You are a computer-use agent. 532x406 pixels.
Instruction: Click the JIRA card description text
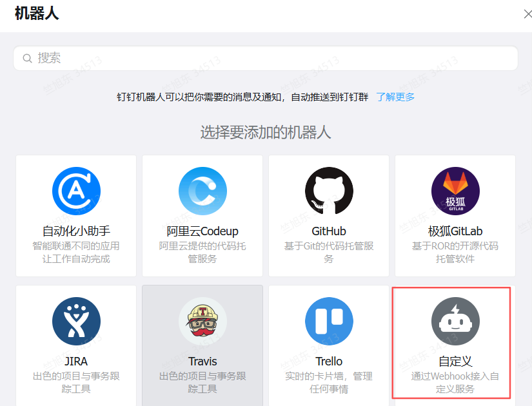tap(76, 382)
